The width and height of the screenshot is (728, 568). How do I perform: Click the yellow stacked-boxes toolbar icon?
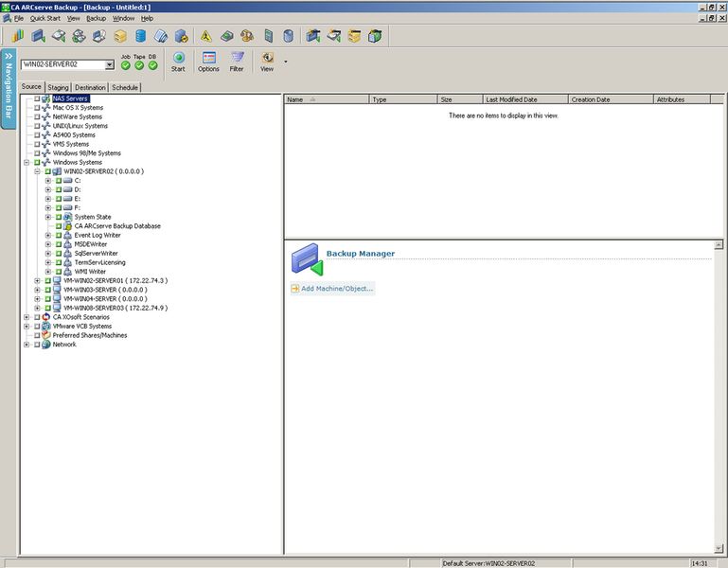point(120,36)
